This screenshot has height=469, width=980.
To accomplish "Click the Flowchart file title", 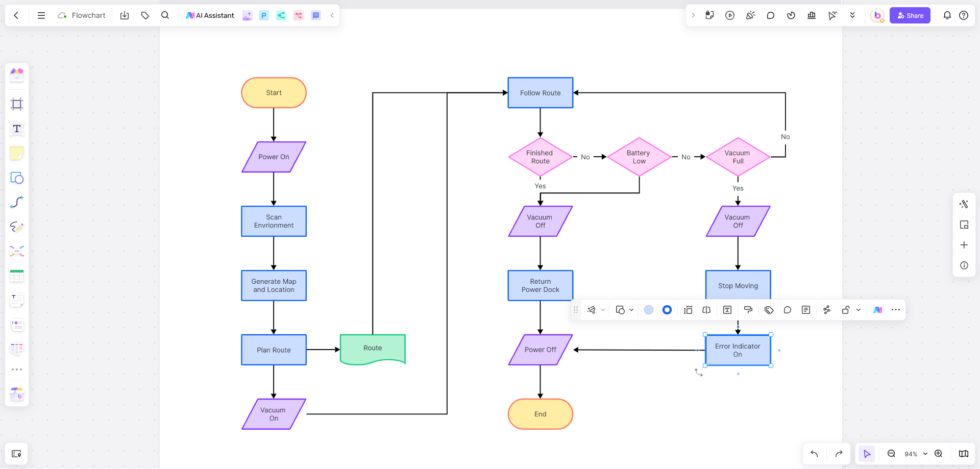I will coord(88,15).
